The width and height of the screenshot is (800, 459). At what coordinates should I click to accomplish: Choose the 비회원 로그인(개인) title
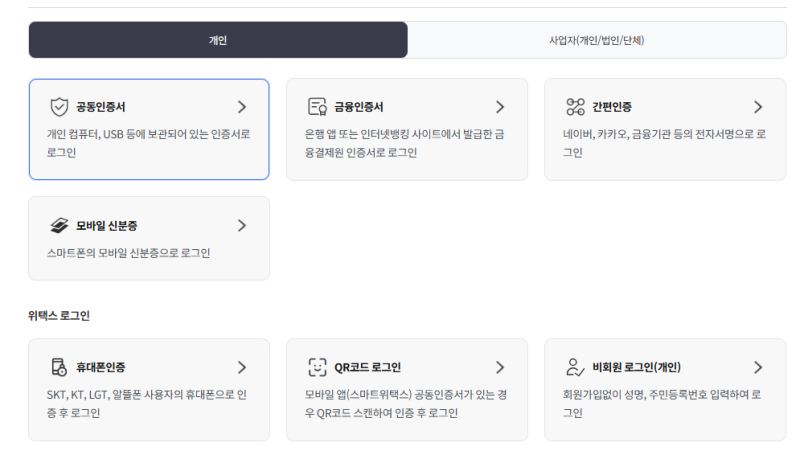[636, 367]
